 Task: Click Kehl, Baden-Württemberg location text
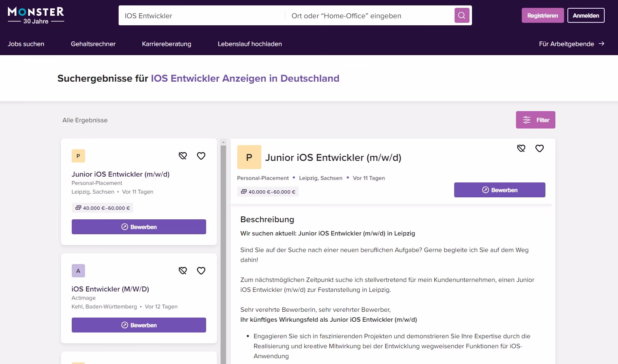point(104,307)
